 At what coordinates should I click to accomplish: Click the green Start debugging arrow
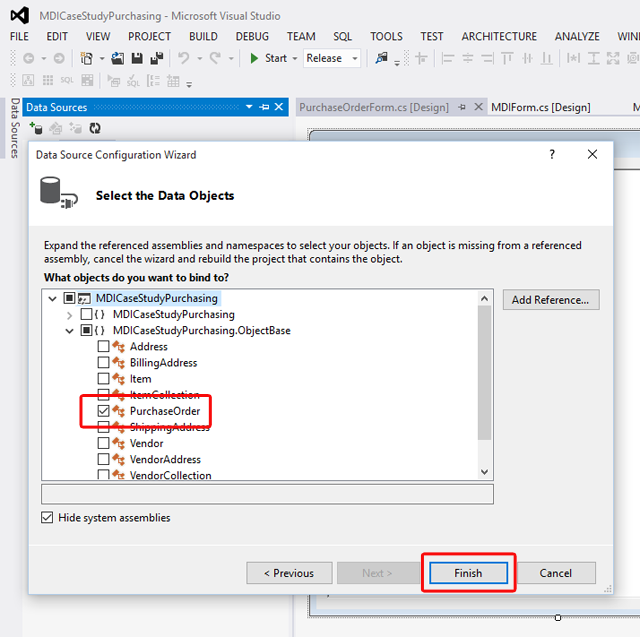254,58
